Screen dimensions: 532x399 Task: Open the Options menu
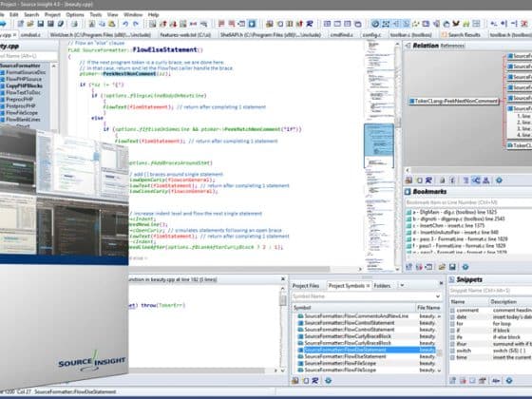(x=75, y=14)
